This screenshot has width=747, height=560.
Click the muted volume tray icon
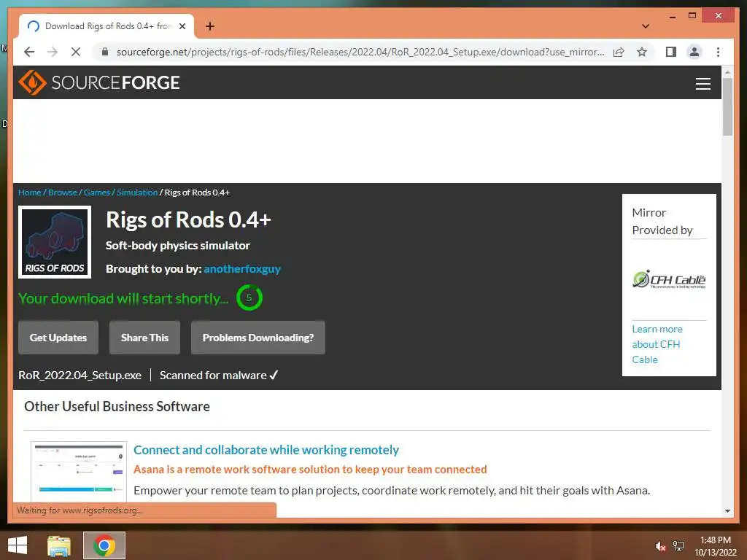tap(660, 546)
